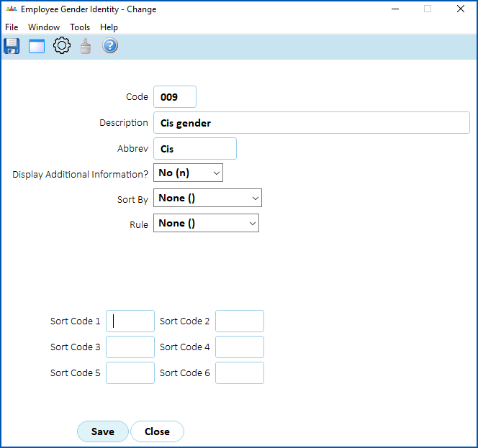Expand Display Additional Information dropdown
Image resolution: width=478 pixels, height=448 pixels.
coord(188,173)
